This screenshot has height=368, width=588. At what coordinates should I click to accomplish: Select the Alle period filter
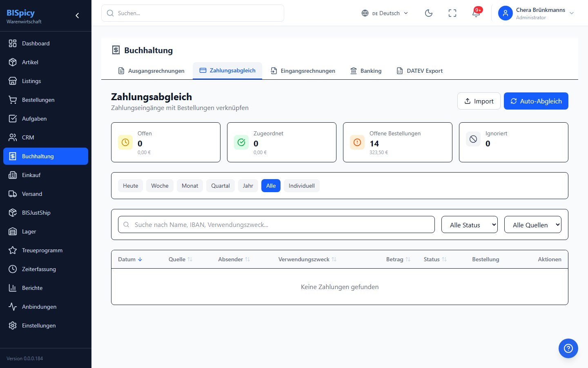(271, 186)
